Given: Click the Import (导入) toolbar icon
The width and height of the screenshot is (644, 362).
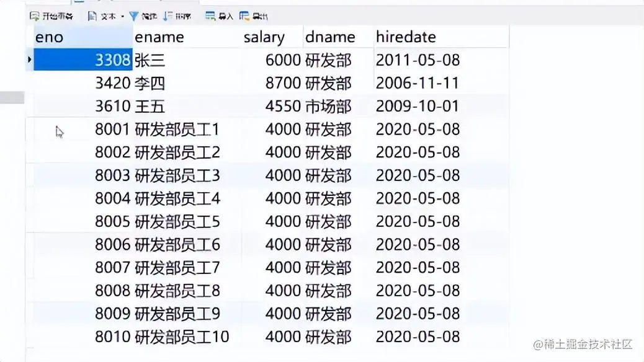Looking at the screenshot, I should pos(210,16).
